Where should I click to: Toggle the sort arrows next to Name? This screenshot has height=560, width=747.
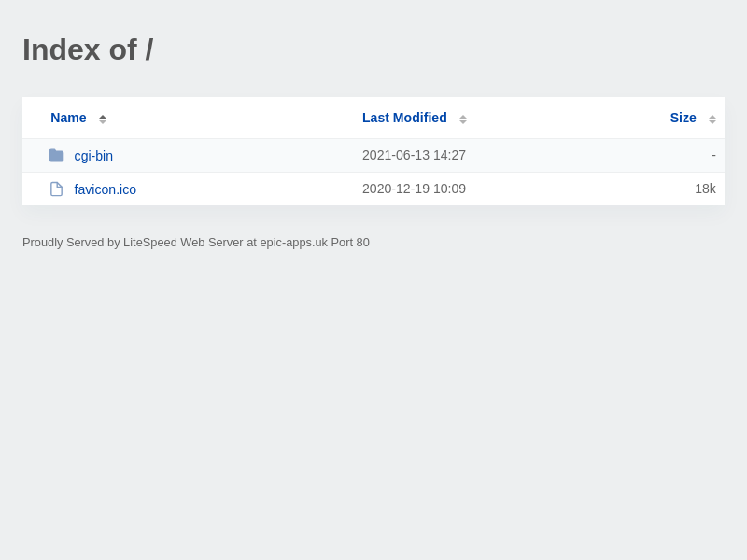[x=103, y=119]
